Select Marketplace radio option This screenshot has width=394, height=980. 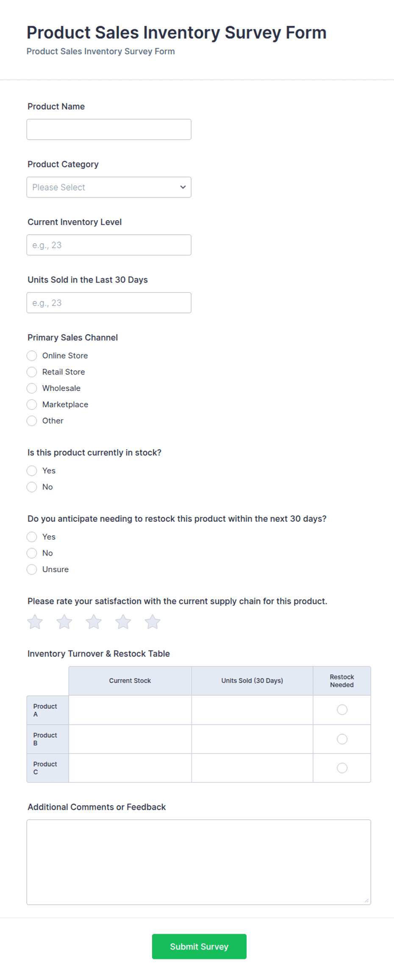coord(32,404)
